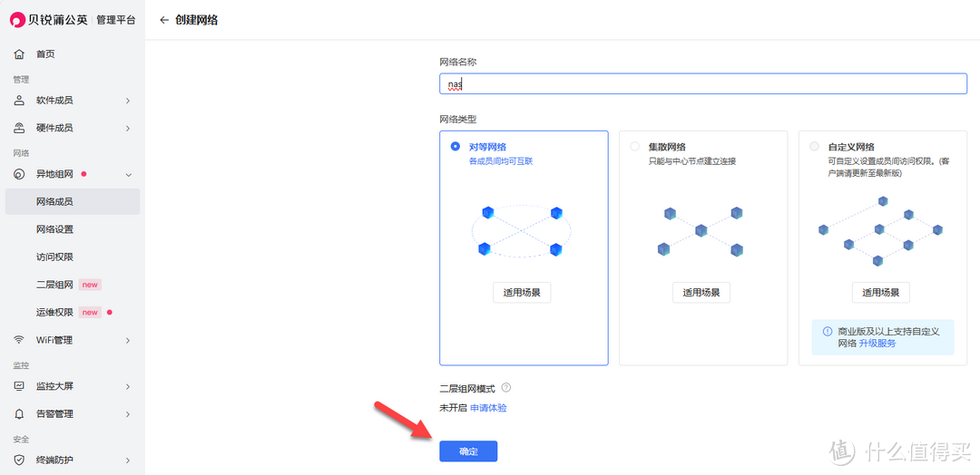This screenshot has height=475, width=980.
Task: Expand the 终端防护 chevron
Action: point(128,460)
